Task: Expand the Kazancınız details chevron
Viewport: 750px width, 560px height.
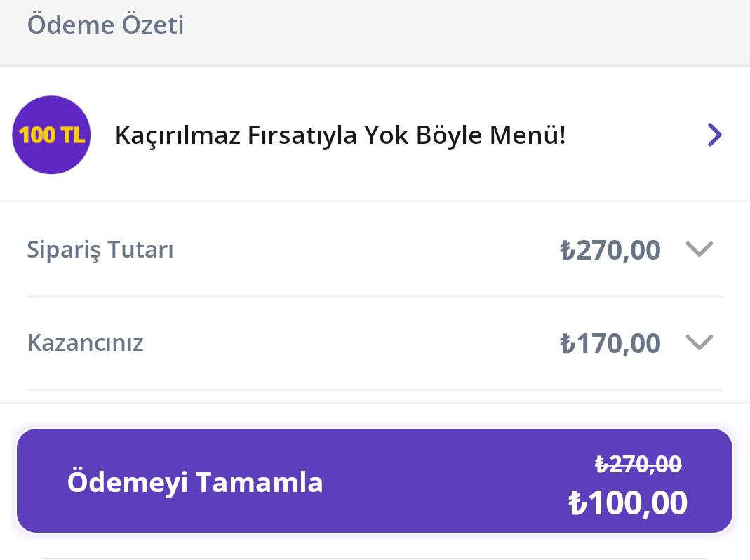Action: pyautogui.click(x=699, y=342)
